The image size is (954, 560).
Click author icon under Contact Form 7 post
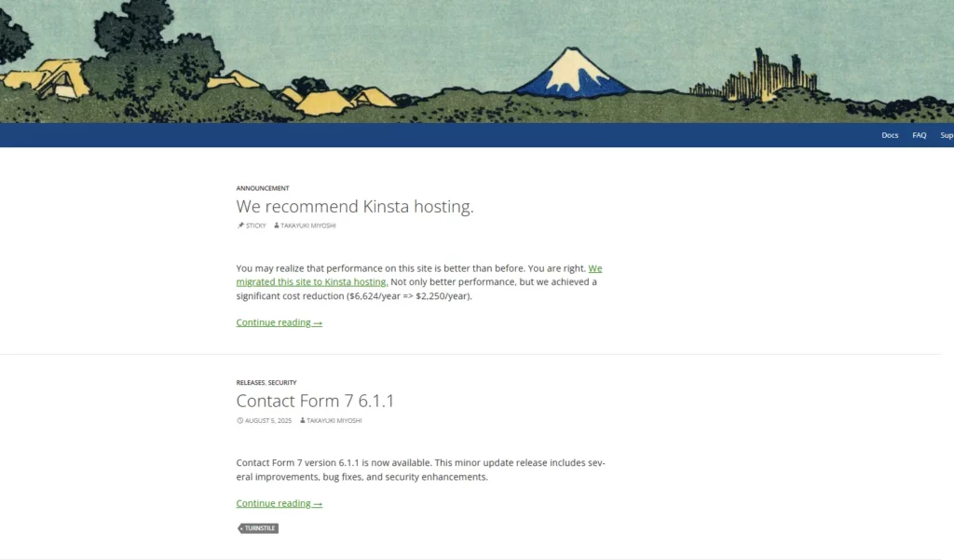303,420
